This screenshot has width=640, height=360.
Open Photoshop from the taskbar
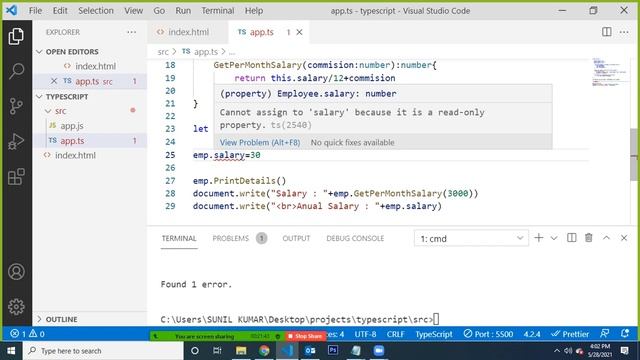(333, 351)
